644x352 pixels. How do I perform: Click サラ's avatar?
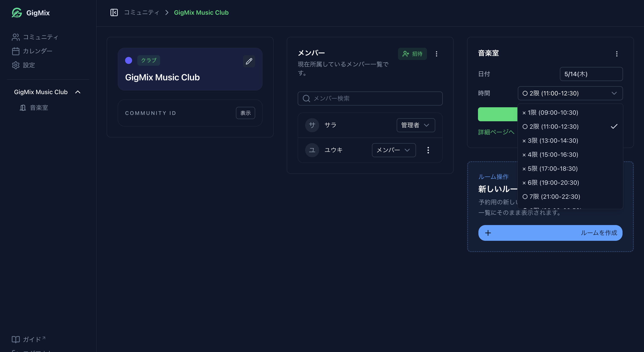click(312, 125)
